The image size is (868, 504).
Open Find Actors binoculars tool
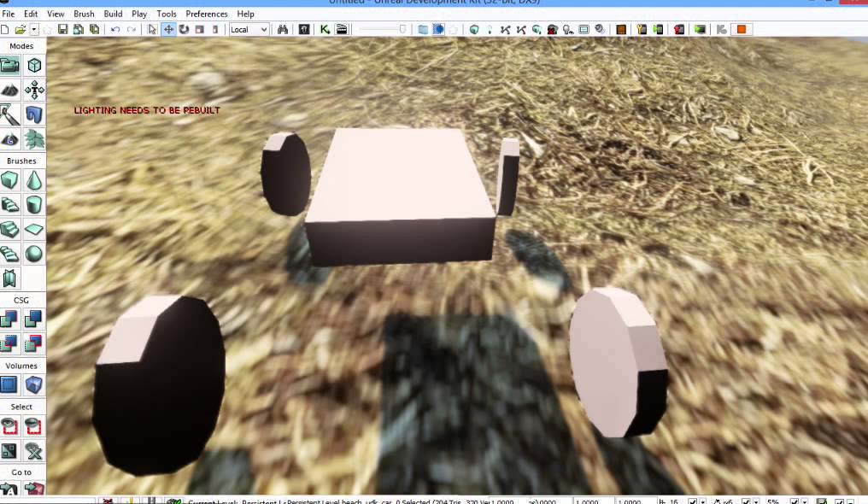pos(283,29)
